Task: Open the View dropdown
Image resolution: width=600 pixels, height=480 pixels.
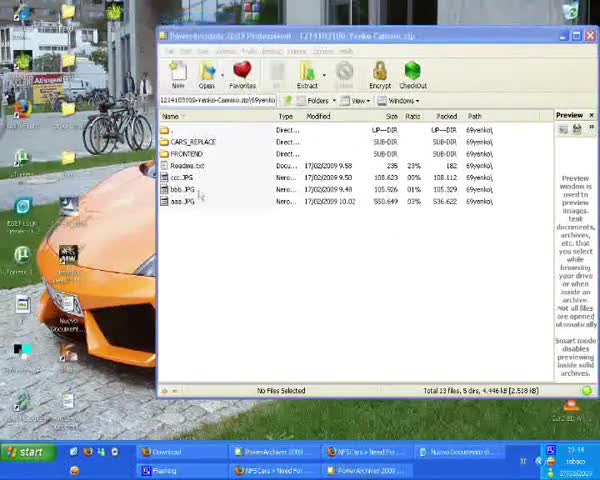Action: (358, 101)
